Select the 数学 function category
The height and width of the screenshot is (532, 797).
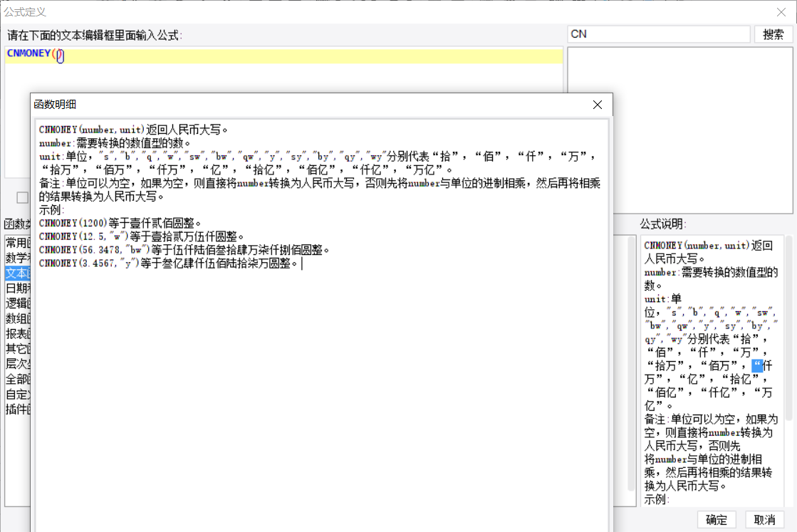18,258
